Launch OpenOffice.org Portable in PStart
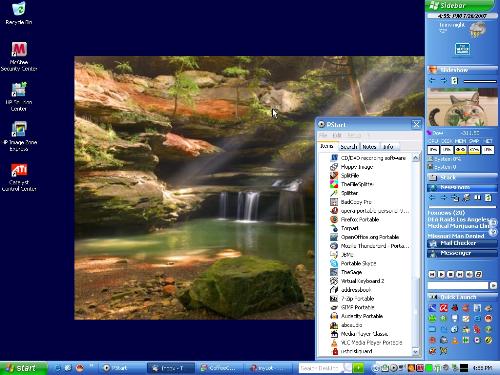Viewport: 500px width, 375px height. pyautogui.click(x=364, y=237)
